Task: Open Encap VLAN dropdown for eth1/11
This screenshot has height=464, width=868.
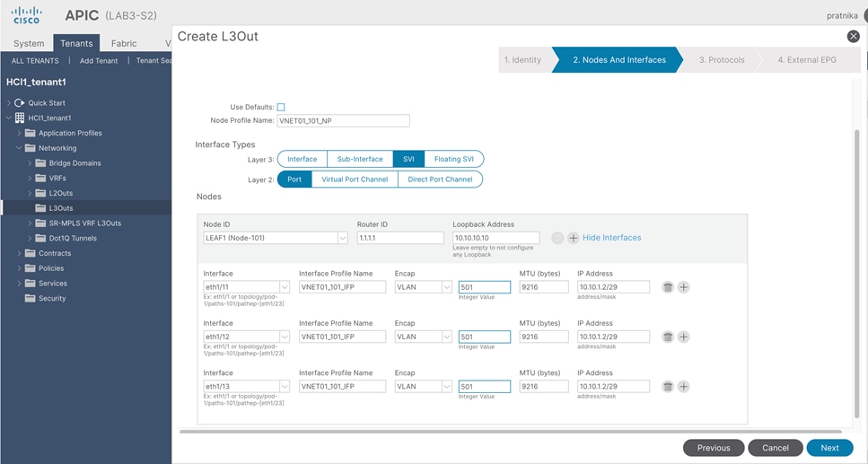Action: (447, 287)
